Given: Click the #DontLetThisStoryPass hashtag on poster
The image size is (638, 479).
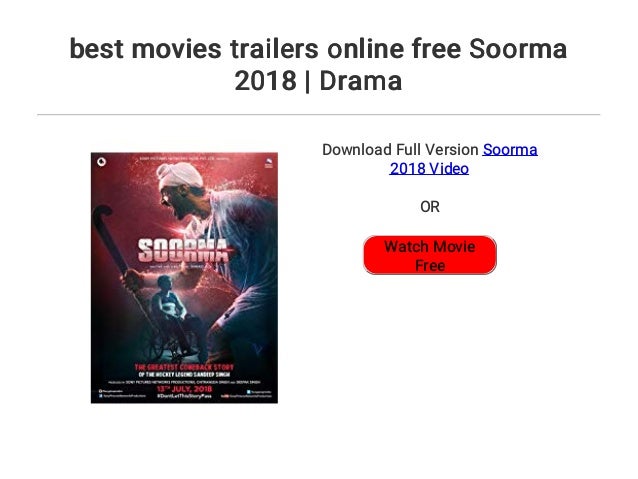Looking at the screenshot, I should click(185, 396).
